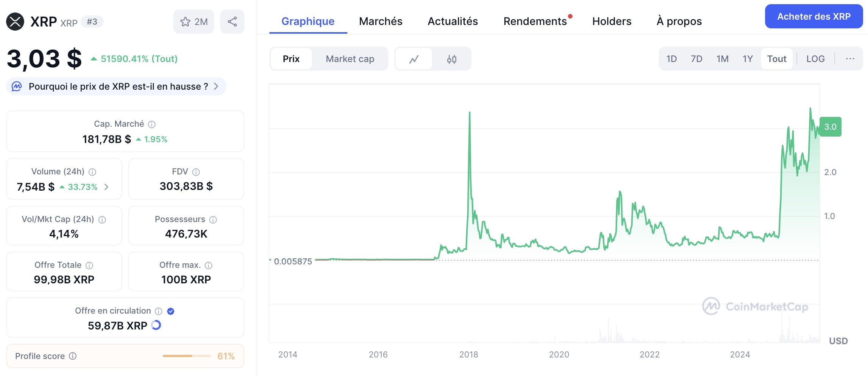The height and width of the screenshot is (376, 868).
Task: Click the star watchlist icon
Action: click(x=185, y=22)
